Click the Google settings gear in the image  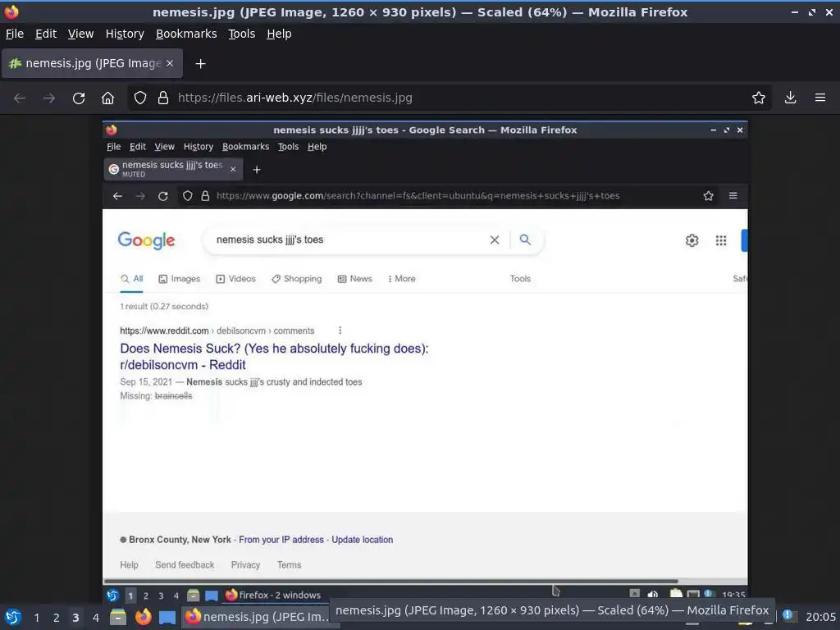click(692, 240)
